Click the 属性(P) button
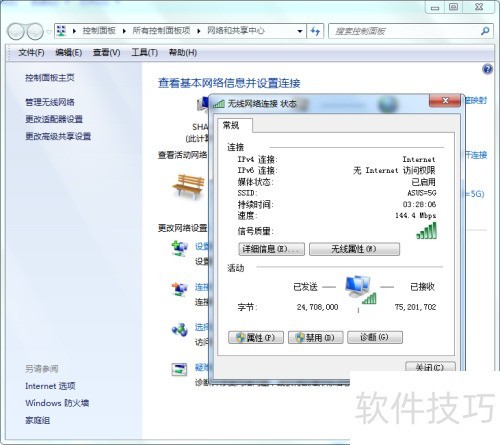This screenshot has width=500, height=445. (x=256, y=337)
